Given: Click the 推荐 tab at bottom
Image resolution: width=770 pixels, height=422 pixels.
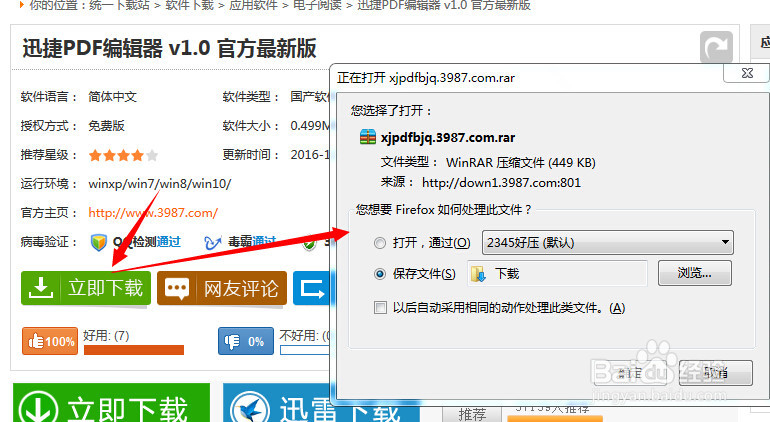Looking at the screenshot, I should pos(472,414).
